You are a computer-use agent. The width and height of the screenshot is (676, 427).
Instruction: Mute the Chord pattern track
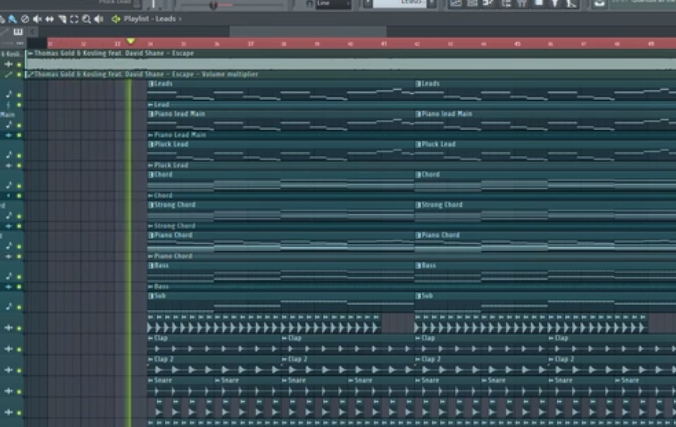click(x=19, y=185)
